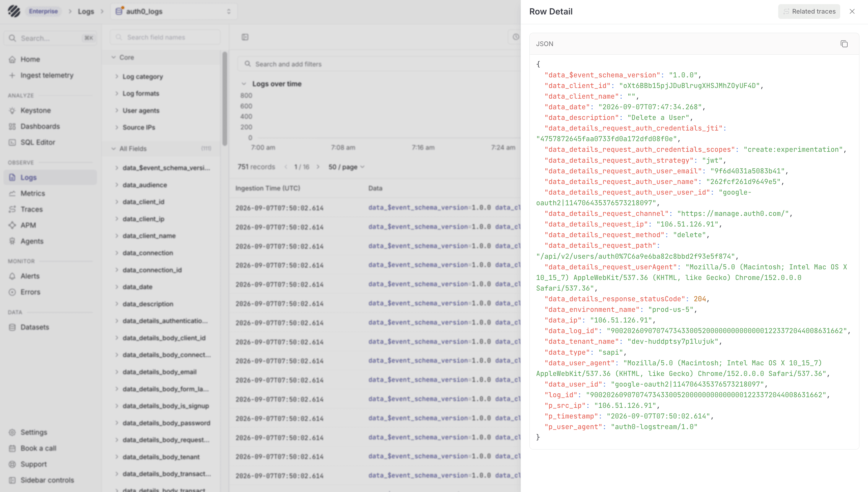Click the Data column header

[375, 188]
